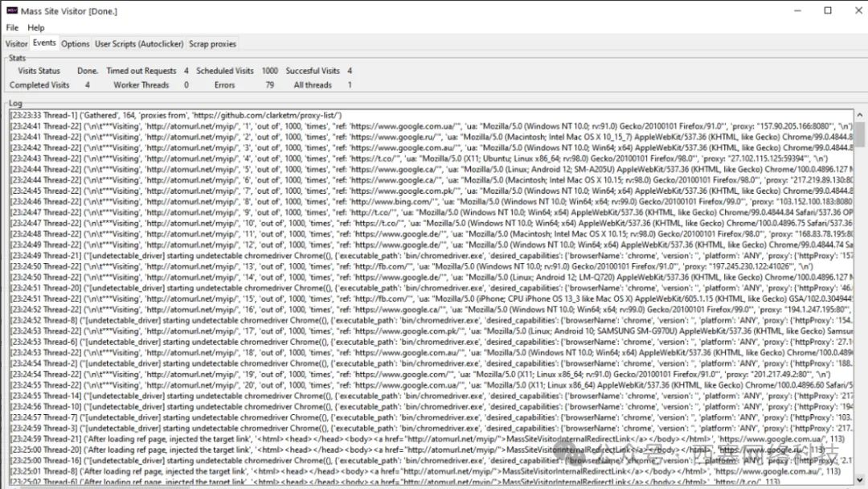Viewport: 868px width, 489px height.
Task: Click the Scheduled Visits label
Action: tap(225, 71)
